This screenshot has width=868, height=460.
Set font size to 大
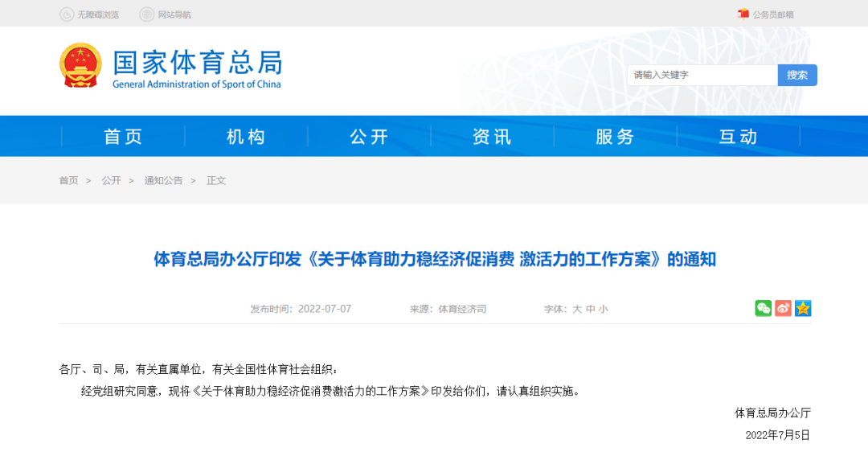(577, 310)
